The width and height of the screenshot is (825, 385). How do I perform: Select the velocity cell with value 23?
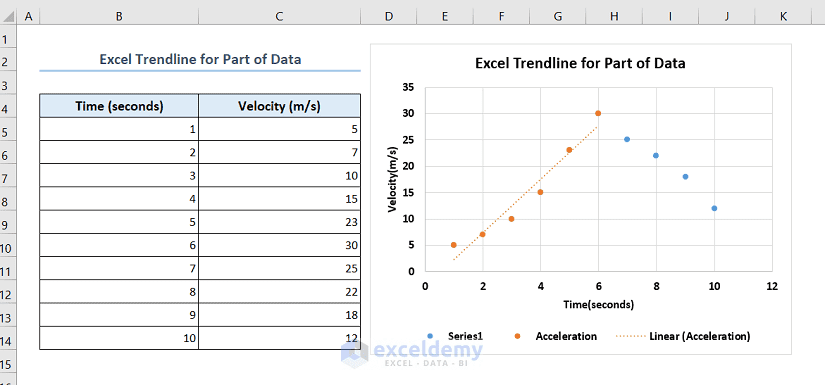(279, 222)
